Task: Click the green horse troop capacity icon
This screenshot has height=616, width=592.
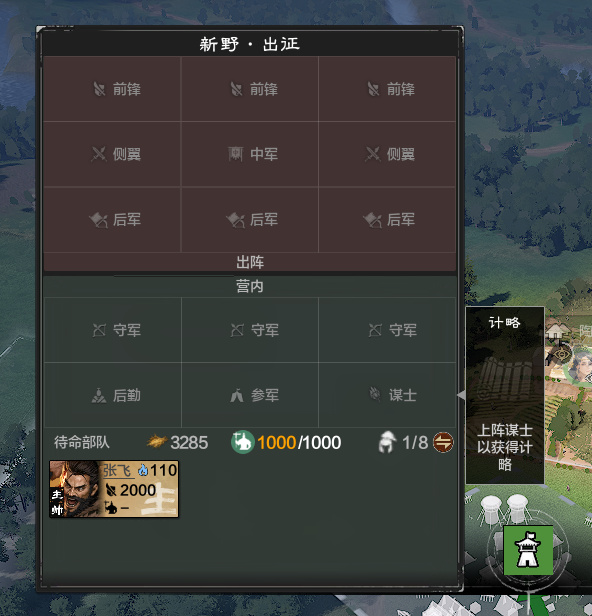Action: [242, 442]
